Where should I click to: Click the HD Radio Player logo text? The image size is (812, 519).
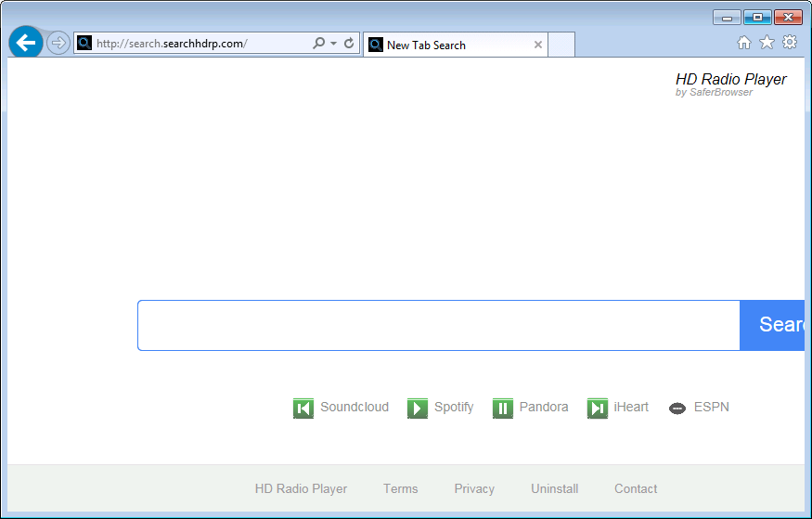click(x=730, y=79)
